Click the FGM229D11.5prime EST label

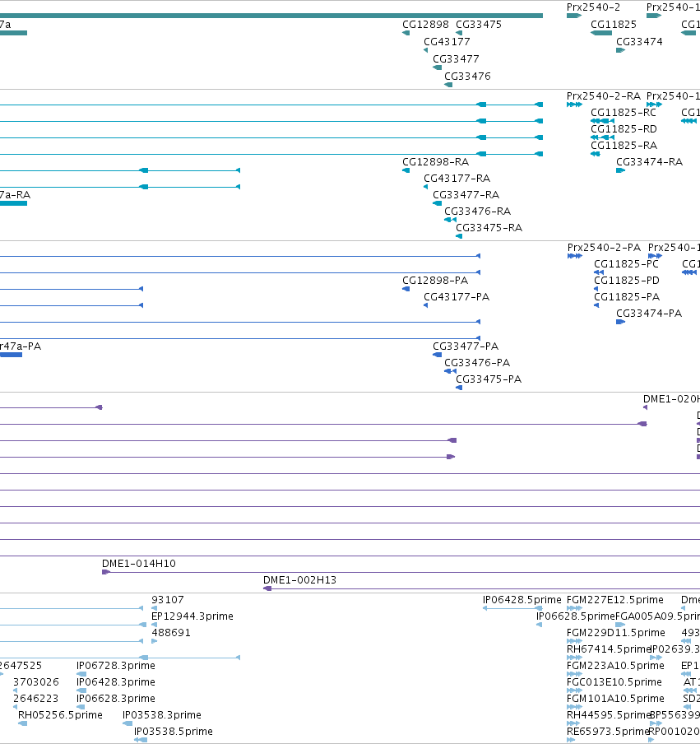615,633
